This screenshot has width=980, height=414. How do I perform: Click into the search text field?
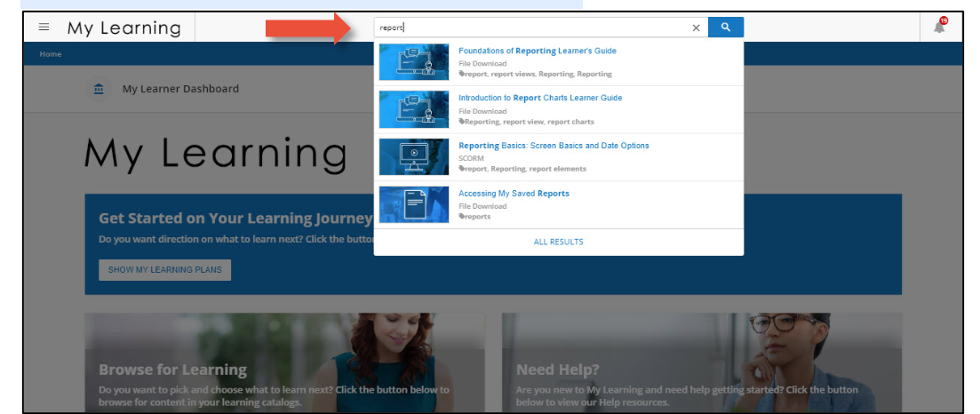(x=533, y=28)
